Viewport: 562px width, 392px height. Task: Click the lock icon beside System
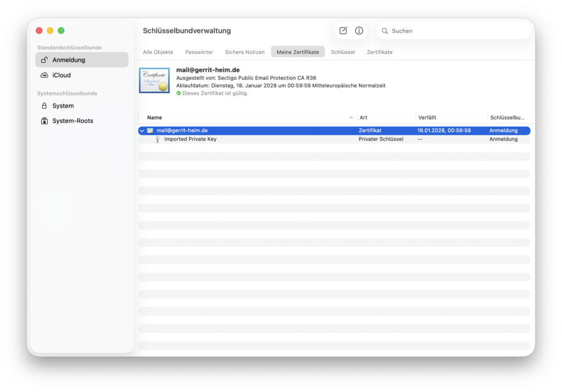[44, 106]
